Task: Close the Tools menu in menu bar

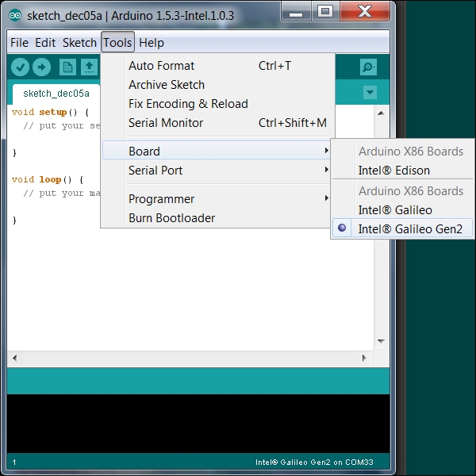Action: (x=117, y=43)
